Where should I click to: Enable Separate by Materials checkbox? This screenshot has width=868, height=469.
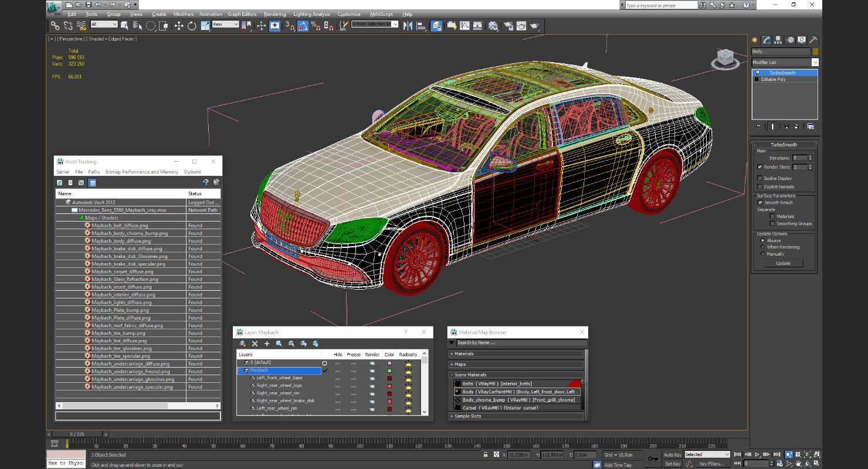coord(772,216)
